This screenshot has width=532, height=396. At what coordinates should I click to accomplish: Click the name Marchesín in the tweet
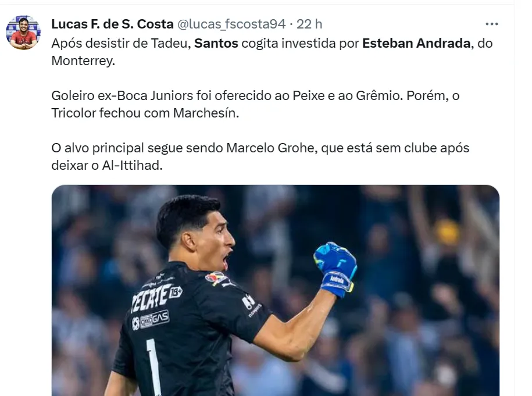click(x=206, y=113)
